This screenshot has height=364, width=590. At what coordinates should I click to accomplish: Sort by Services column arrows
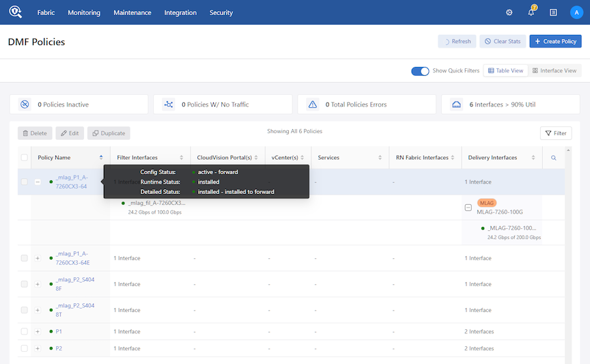(380, 157)
